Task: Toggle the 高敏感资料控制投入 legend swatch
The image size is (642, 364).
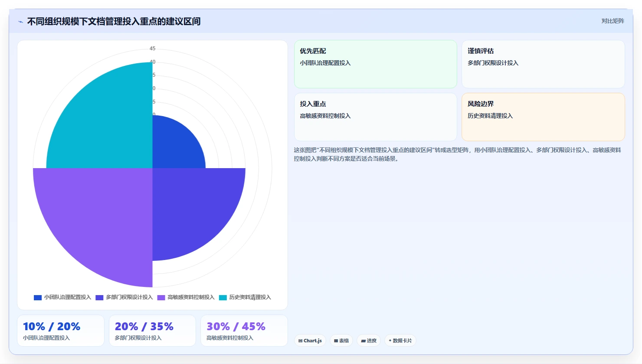Action: [x=161, y=297]
